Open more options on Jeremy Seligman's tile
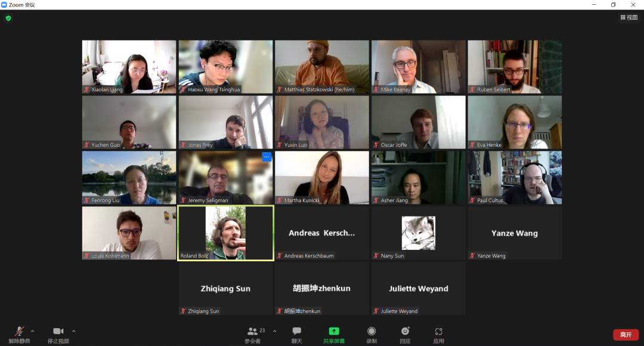The height and width of the screenshot is (346, 644). point(267,157)
